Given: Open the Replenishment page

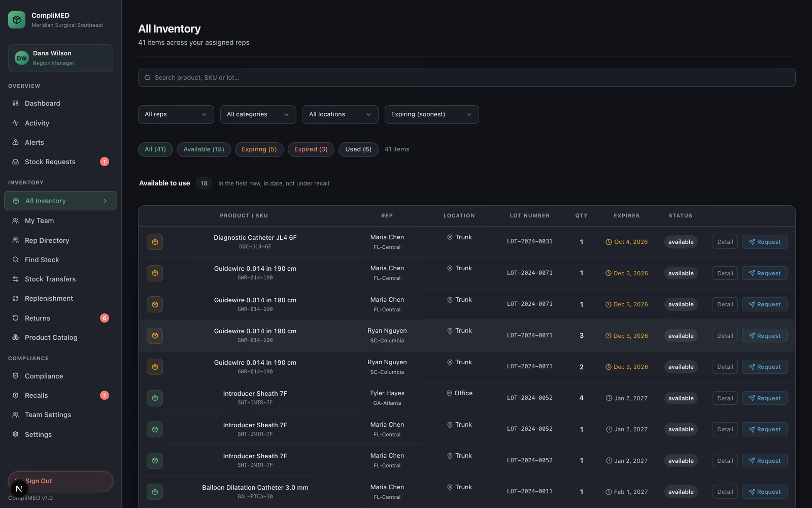Looking at the screenshot, I should [60, 298].
